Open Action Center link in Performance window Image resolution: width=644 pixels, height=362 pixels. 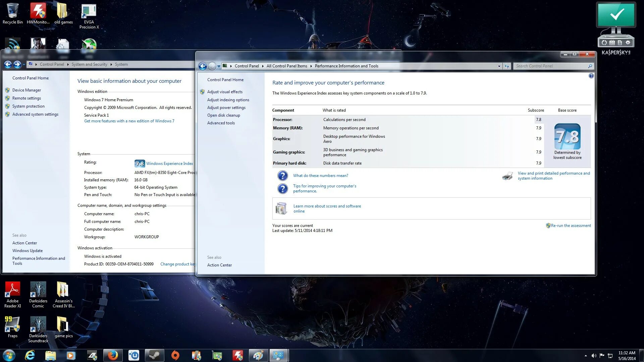(x=219, y=265)
